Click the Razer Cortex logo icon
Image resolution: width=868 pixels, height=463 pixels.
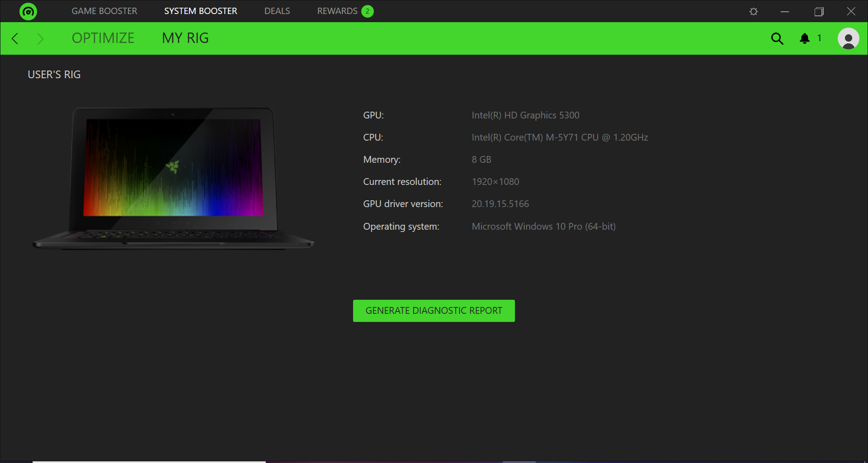[x=28, y=11]
